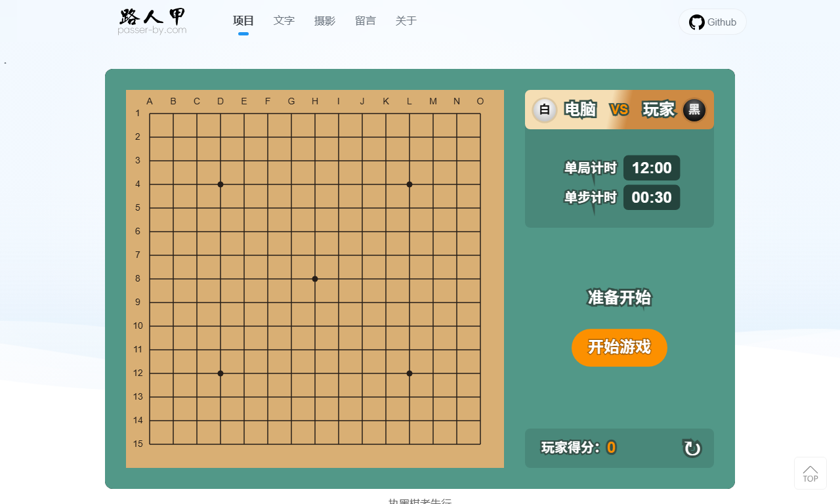Place a stone on star point D12
This screenshot has height=504, width=840.
coord(220,373)
